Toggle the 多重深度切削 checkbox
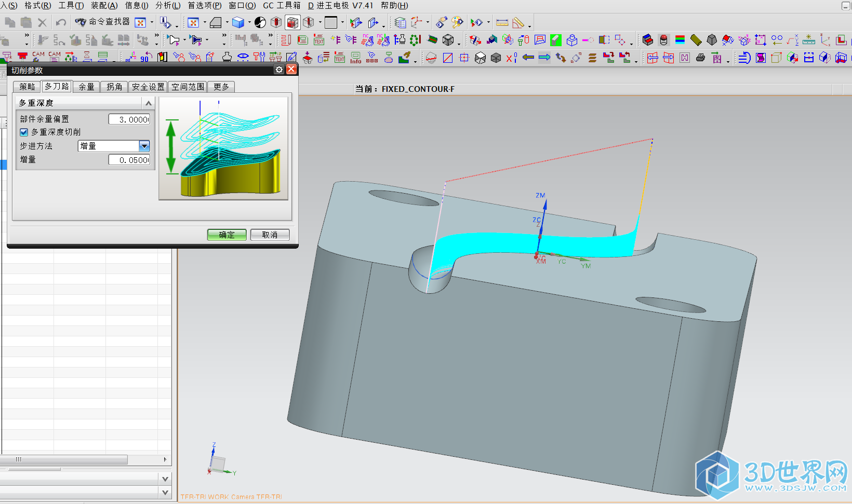This screenshot has height=504, width=852. point(24,132)
